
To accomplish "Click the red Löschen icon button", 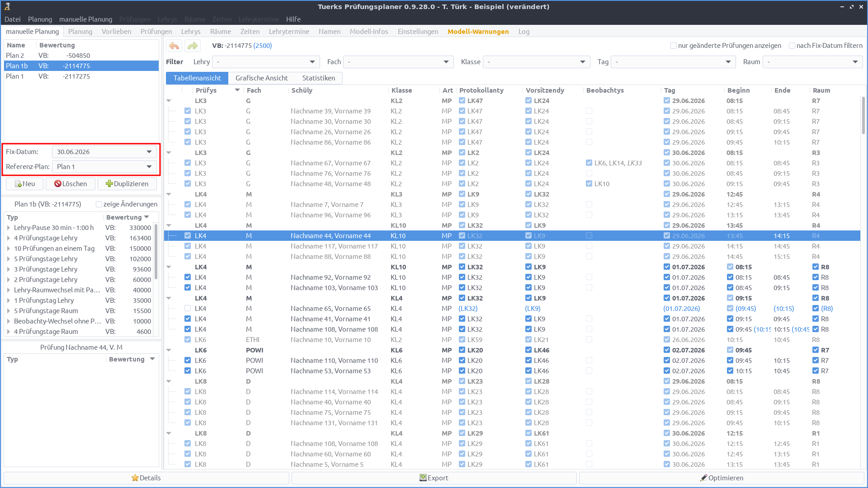I will 71,184.
